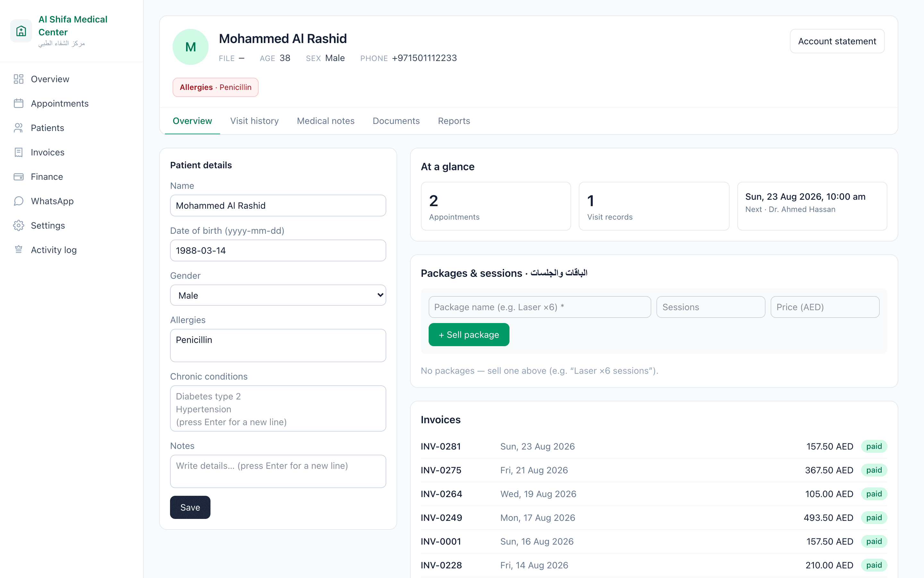Open the Medical notes tab
Screen dimensions: 924x578
tap(326, 121)
